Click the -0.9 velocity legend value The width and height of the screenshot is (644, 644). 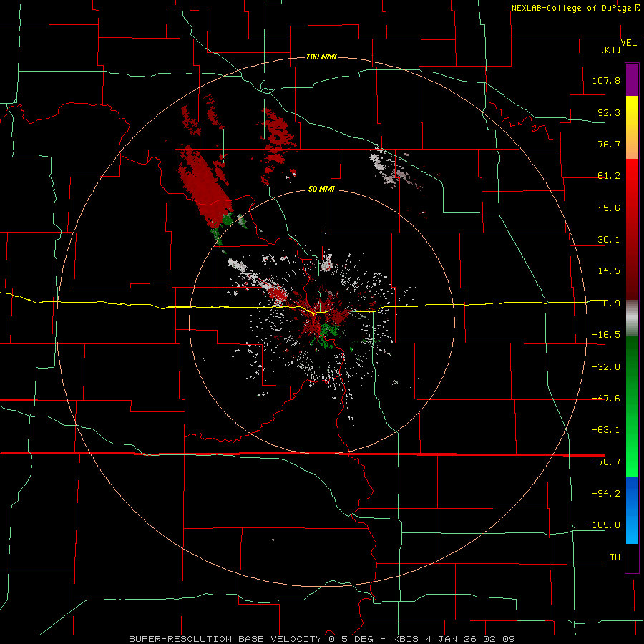pos(609,303)
